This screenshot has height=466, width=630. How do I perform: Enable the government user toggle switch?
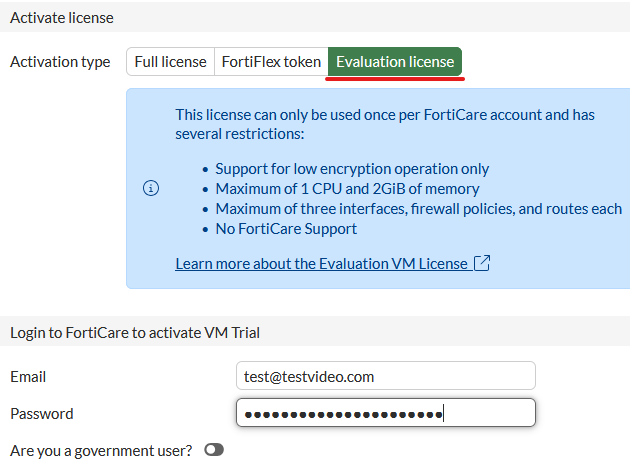click(x=214, y=450)
